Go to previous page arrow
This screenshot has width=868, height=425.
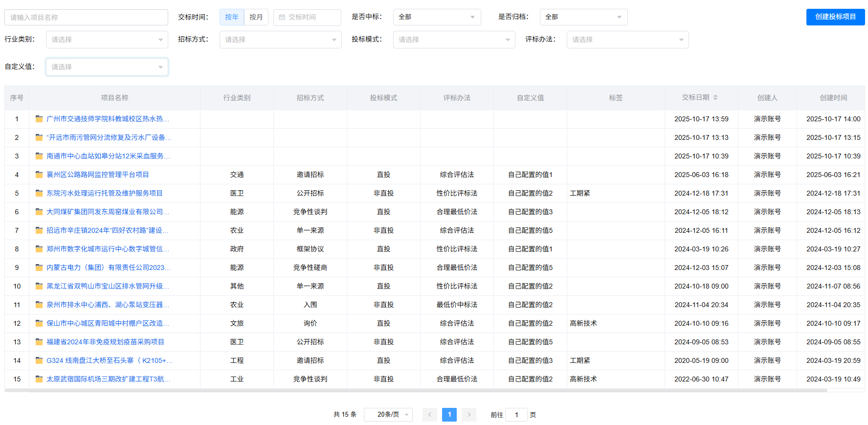pos(430,415)
